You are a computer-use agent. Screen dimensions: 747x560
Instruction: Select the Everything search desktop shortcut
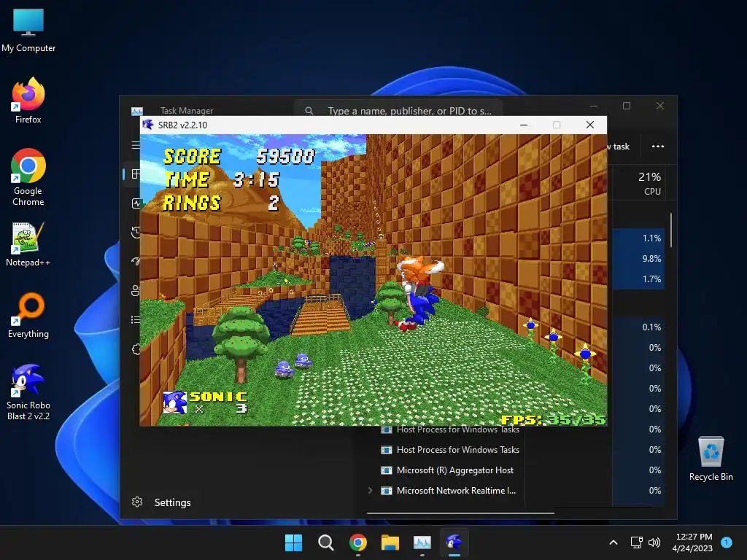point(28,315)
